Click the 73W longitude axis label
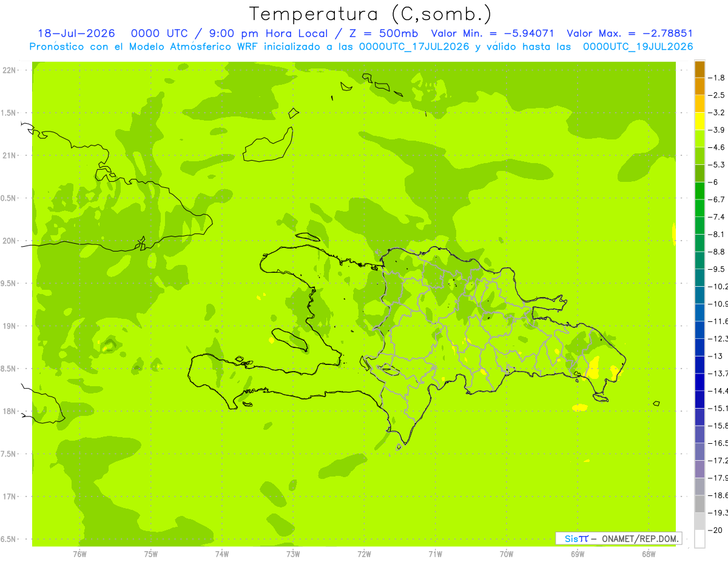The width and height of the screenshot is (728, 562). [293, 554]
